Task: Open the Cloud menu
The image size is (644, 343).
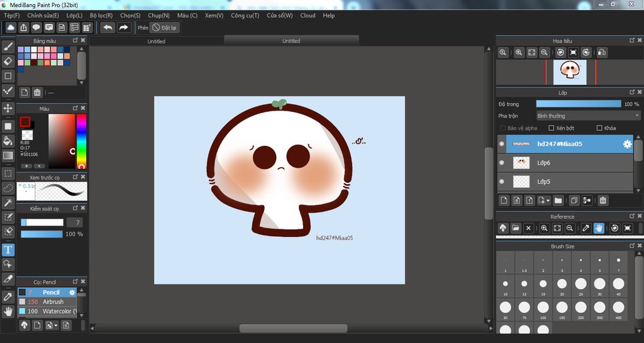Action: point(308,16)
